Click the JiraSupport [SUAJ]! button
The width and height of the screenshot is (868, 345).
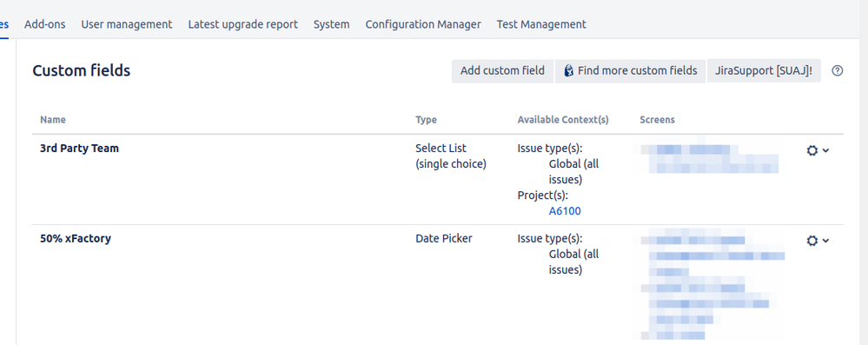(764, 71)
